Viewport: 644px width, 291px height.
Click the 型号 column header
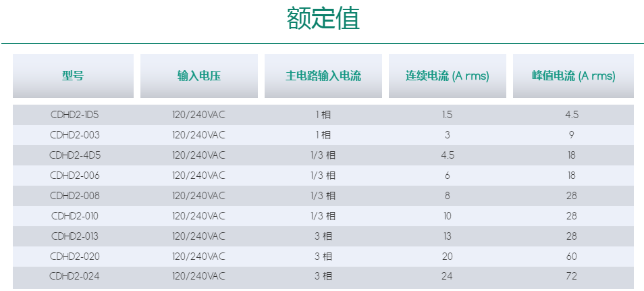(73, 76)
